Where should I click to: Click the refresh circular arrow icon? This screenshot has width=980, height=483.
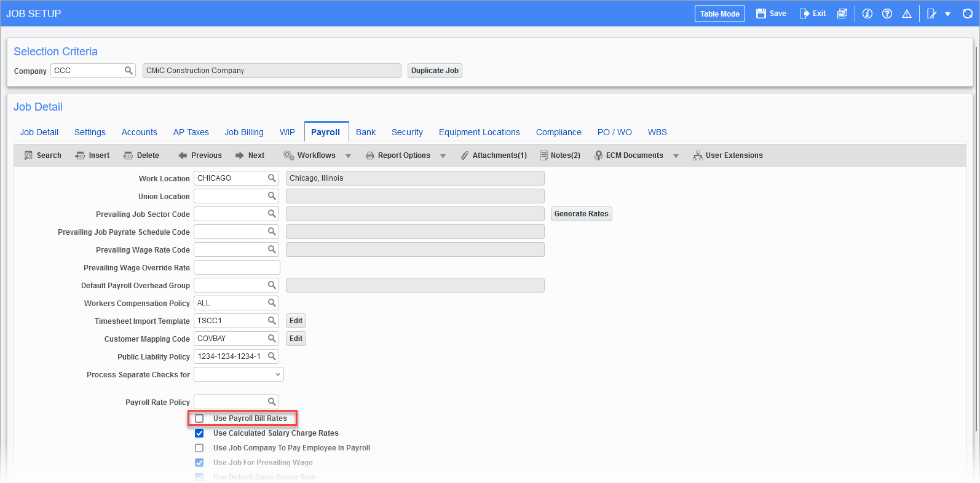pos(967,14)
